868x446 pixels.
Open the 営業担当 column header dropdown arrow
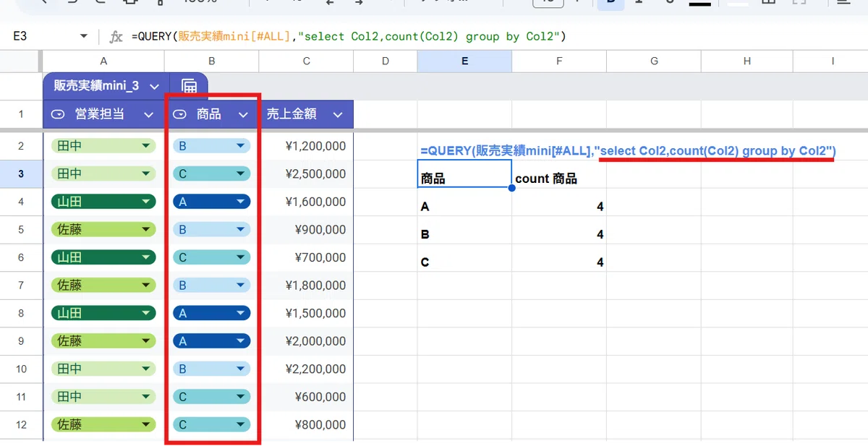148,114
